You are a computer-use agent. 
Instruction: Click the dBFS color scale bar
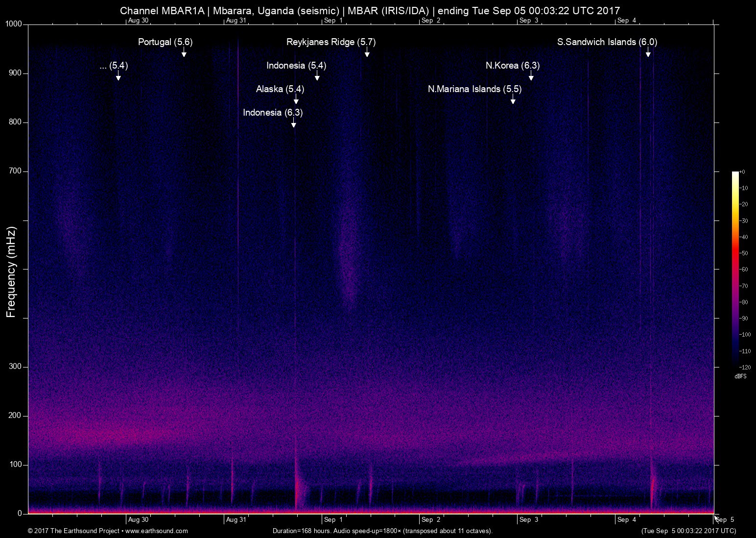coord(735,269)
